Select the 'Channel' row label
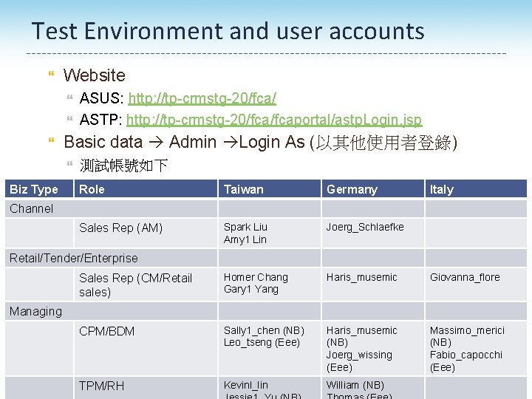 (31, 208)
